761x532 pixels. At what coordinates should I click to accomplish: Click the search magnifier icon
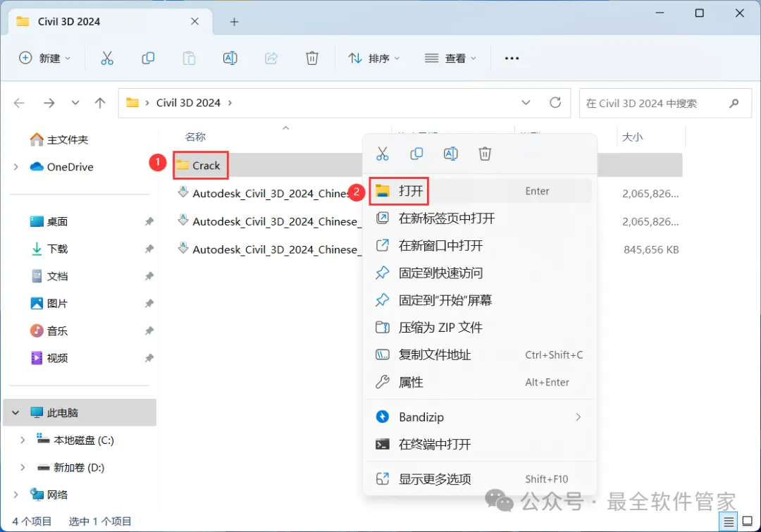(x=734, y=103)
